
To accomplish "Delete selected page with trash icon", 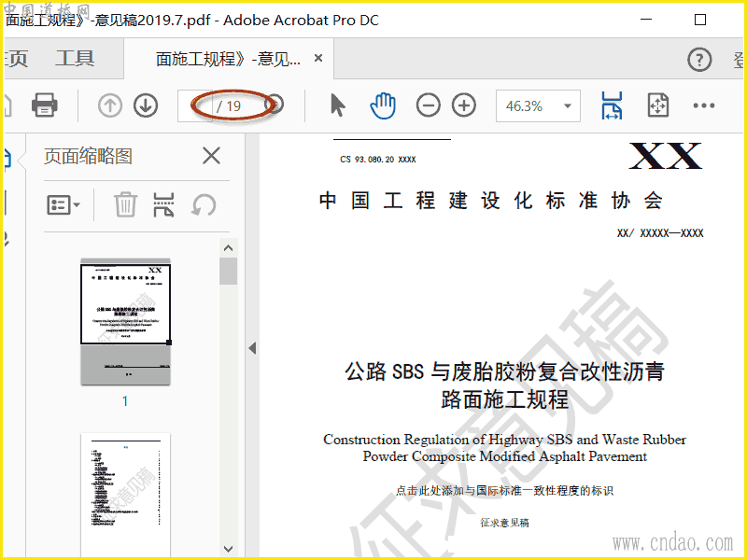I will [x=125, y=204].
